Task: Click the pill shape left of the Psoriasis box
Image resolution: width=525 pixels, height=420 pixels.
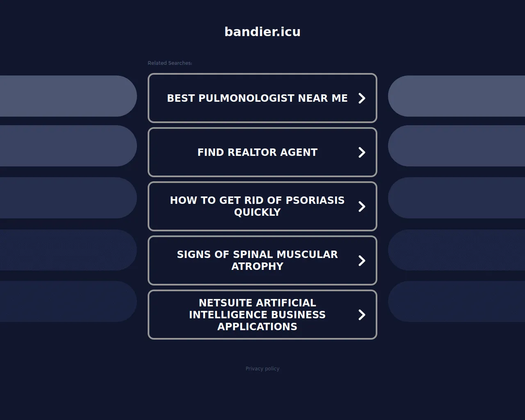Action: pos(68,198)
